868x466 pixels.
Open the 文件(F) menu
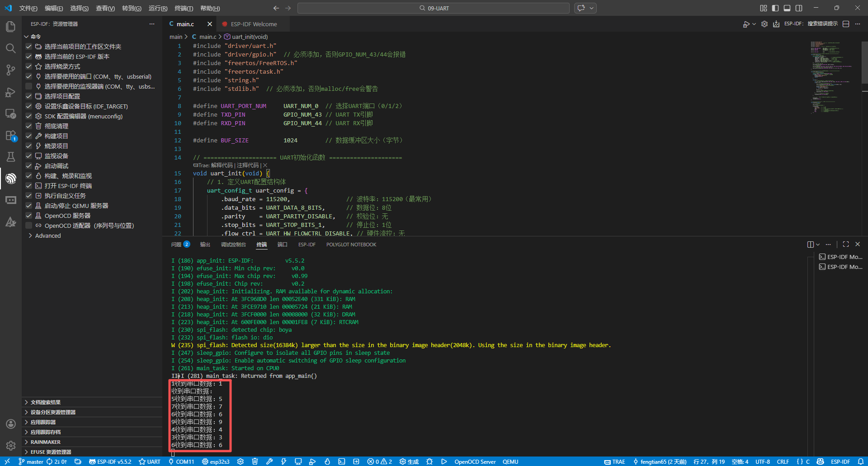(28, 8)
